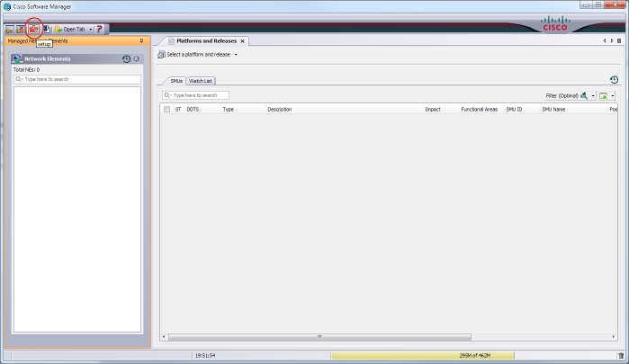Click the Select a platform and release icon

(161, 55)
